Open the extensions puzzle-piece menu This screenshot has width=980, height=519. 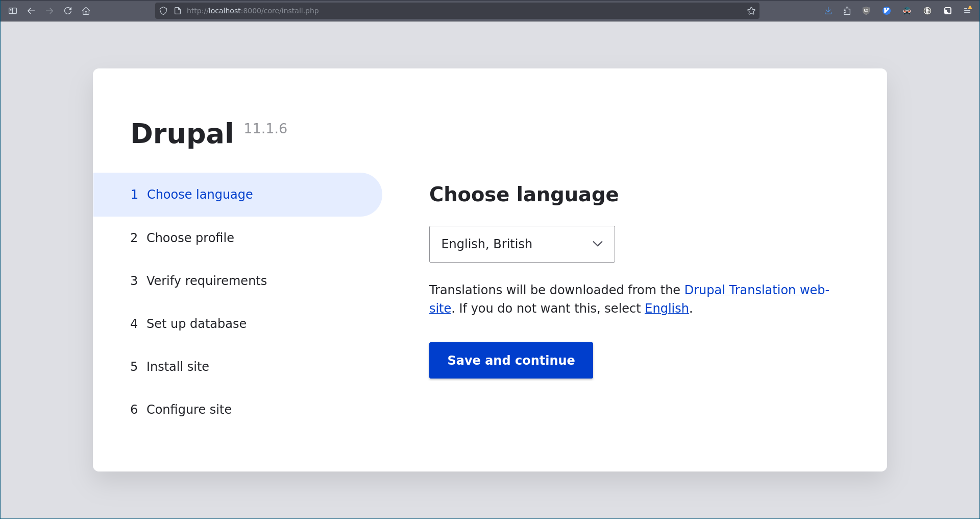click(x=847, y=11)
